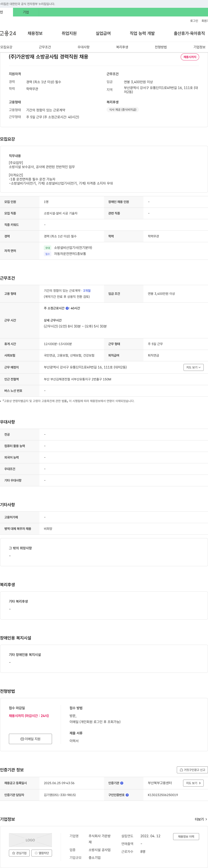Jump to the 모집요강 section tab
208x868 pixels.
[6, 47]
